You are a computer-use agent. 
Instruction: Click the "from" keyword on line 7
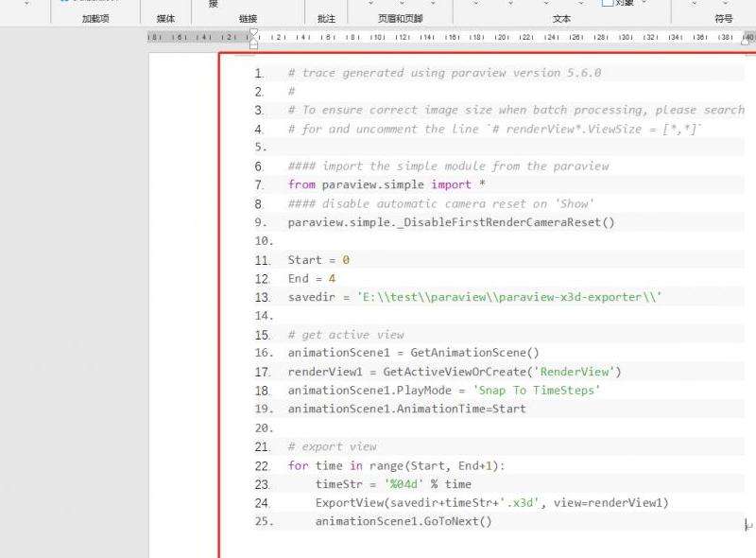coord(301,184)
